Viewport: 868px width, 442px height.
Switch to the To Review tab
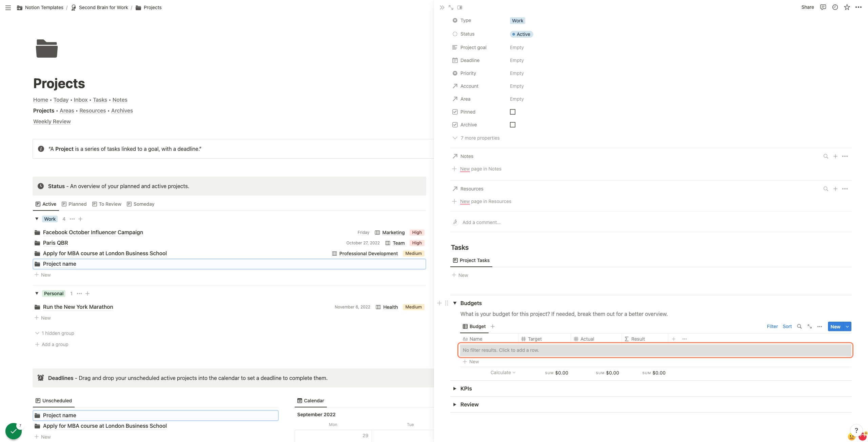[x=107, y=204]
